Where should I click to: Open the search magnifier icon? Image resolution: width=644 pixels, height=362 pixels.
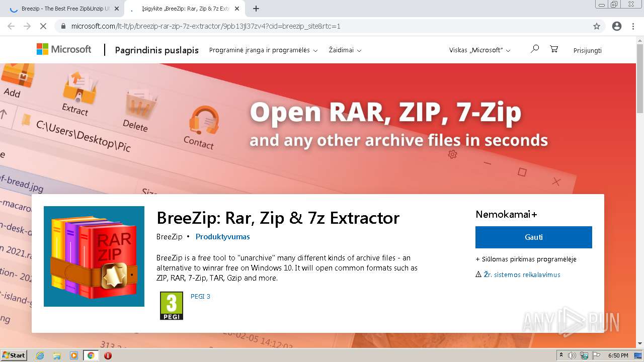534,49
